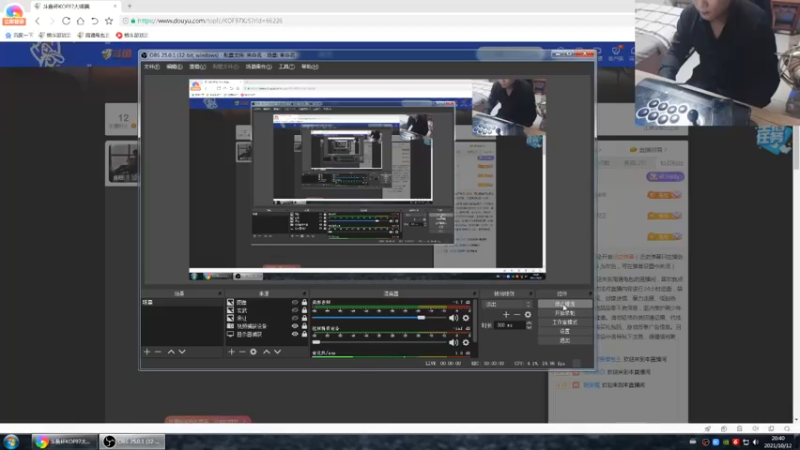Open the Windows Start button
800x450 pixels.
[x=11, y=442]
